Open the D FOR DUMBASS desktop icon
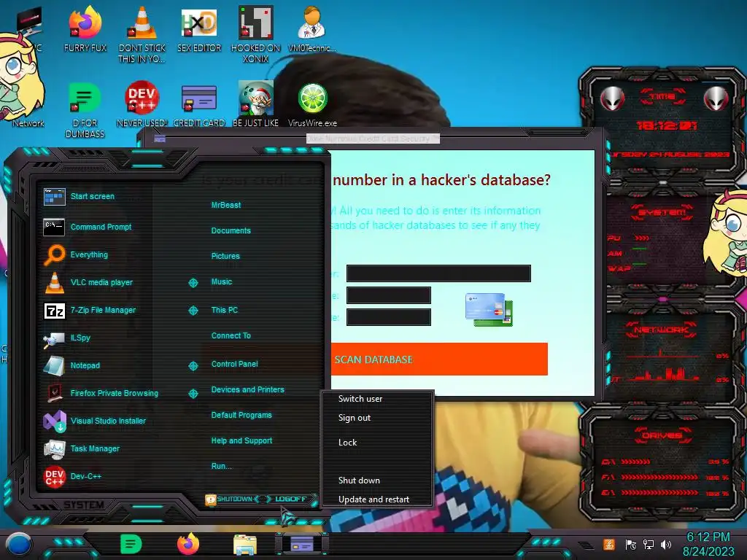 [x=85, y=111]
